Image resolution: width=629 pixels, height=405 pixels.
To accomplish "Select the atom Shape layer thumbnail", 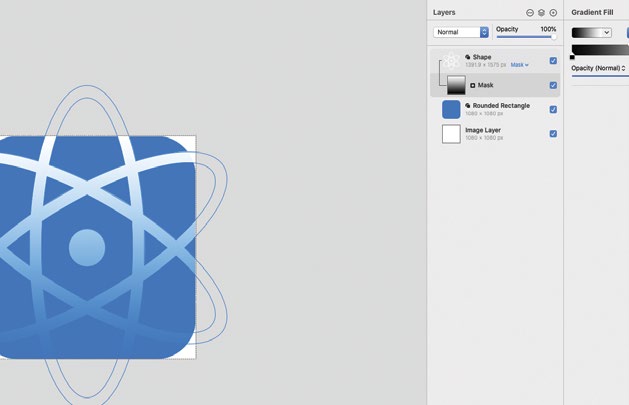I will [451, 61].
